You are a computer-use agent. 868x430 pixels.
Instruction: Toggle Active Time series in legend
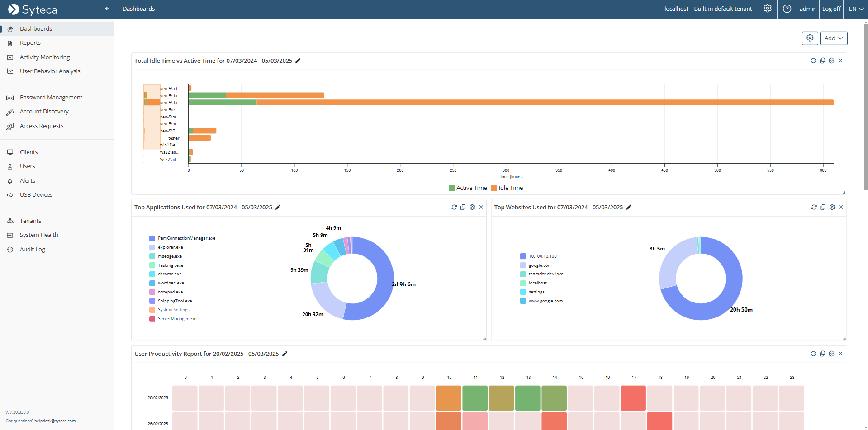[468, 188]
